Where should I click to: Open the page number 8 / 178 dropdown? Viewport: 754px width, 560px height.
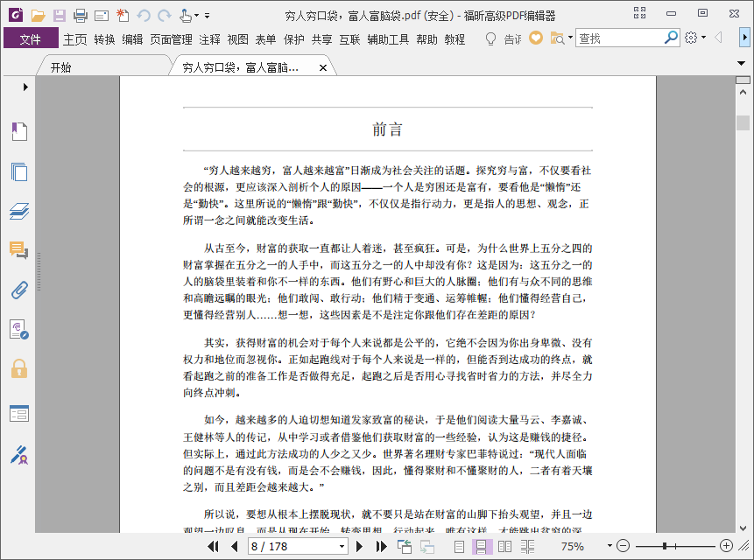click(342, 547)
